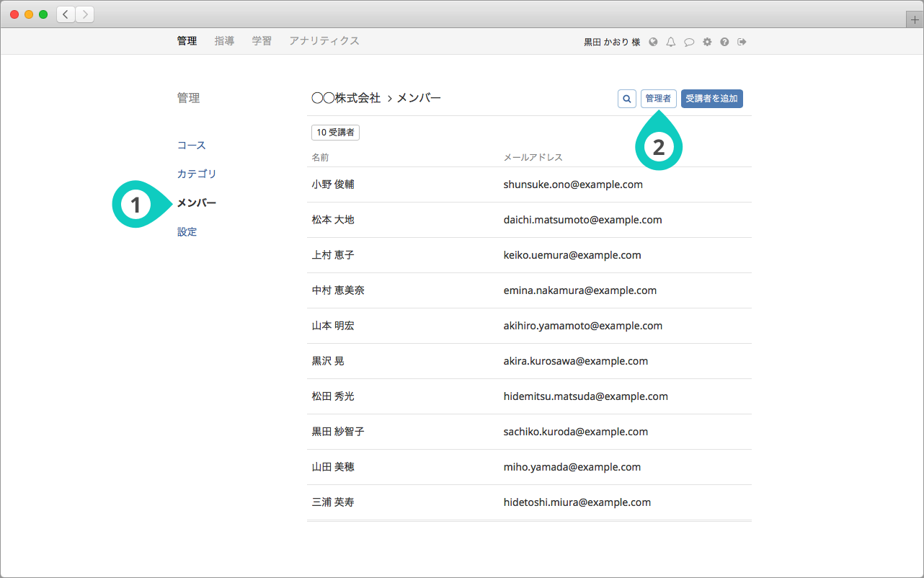924x578 pixels.
Task: Click the 管理者 button
Action: (x=658, y=99)
